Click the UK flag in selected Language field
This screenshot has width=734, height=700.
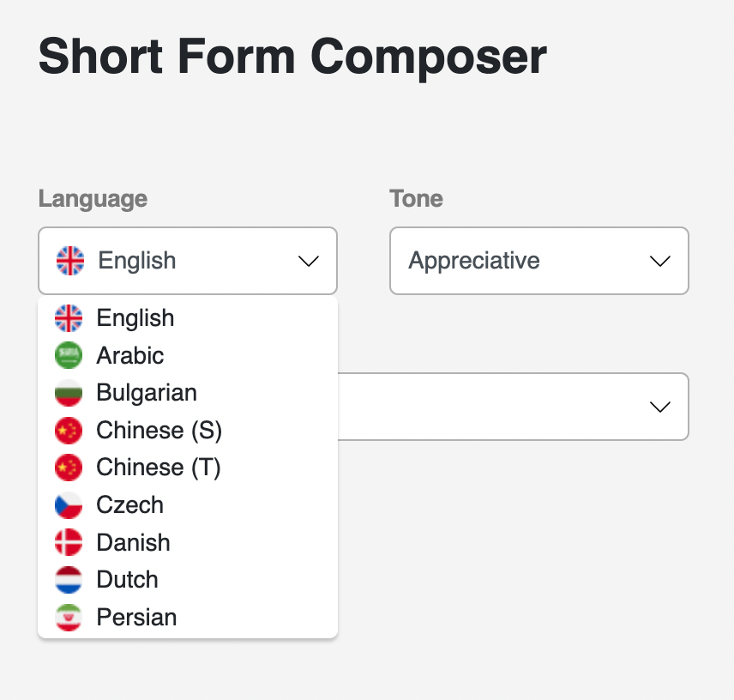70,261
